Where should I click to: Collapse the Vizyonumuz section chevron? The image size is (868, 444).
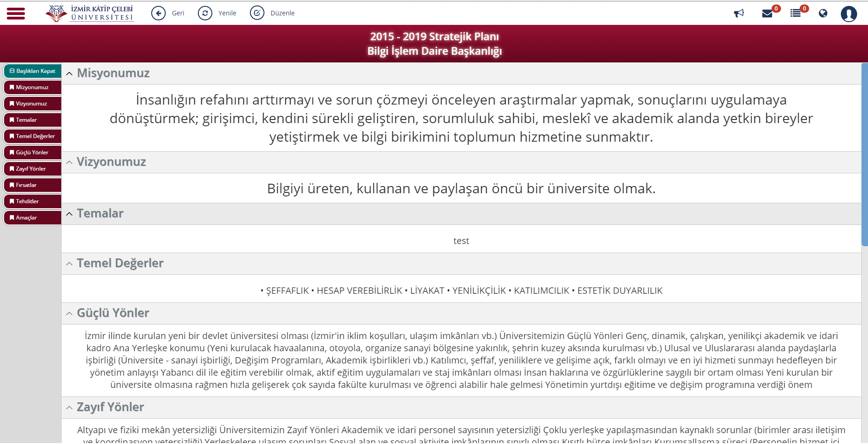69,162
